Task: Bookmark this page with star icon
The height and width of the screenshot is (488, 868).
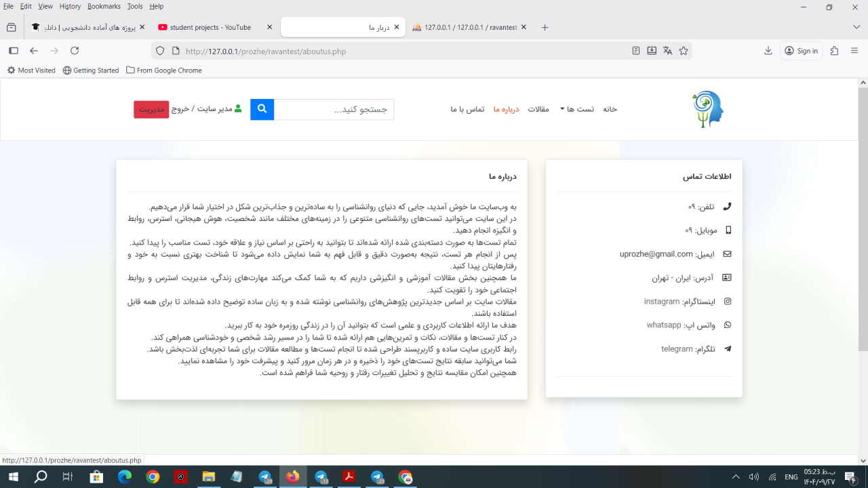Action: pos(684,51)
